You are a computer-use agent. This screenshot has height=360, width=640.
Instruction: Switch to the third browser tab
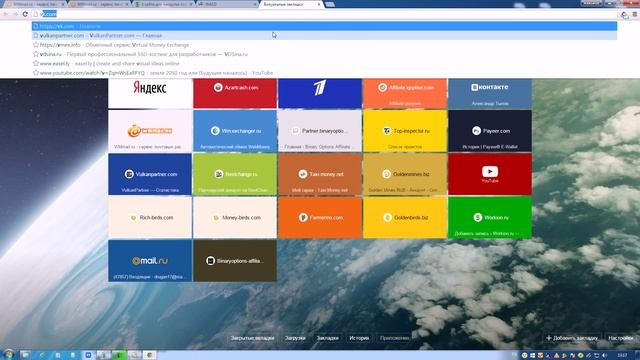tap(163, 4)
